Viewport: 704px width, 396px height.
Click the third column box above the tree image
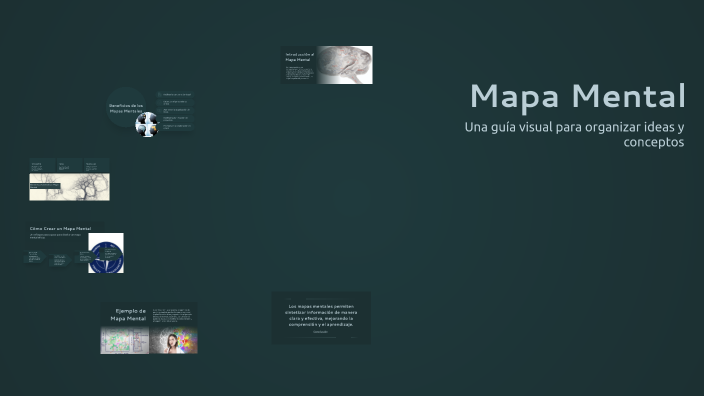tap(97, 166)
